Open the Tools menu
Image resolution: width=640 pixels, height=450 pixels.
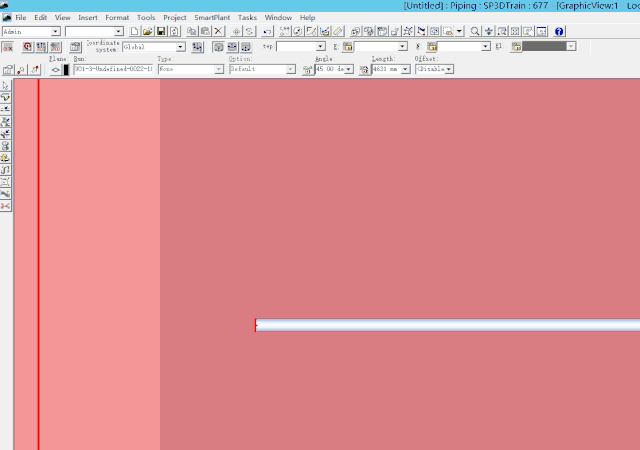(146, 18)
